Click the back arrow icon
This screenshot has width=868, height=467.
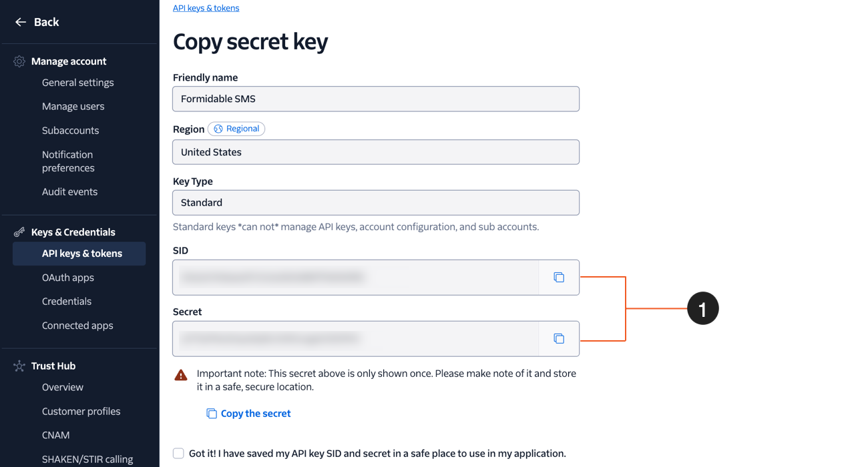click(21, 22)
